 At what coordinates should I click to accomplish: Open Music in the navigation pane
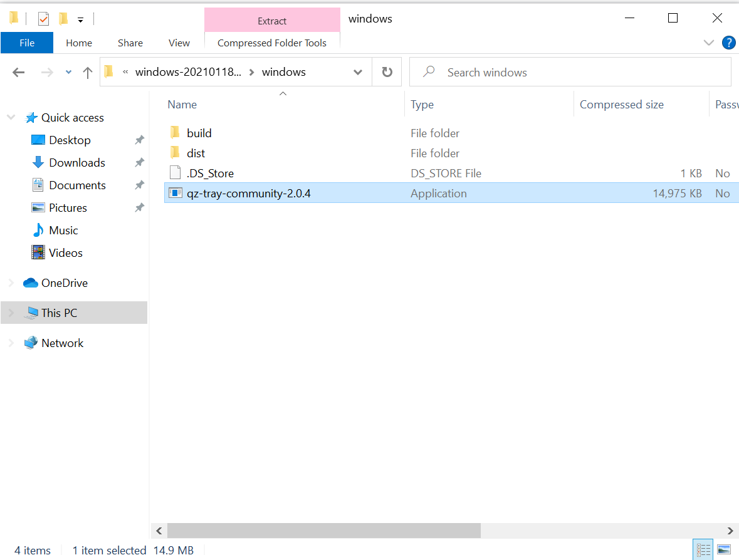pos(63,231)
